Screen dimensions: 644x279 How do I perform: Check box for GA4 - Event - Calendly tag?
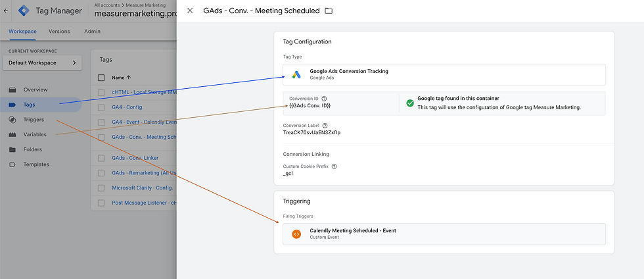point(101,122)
